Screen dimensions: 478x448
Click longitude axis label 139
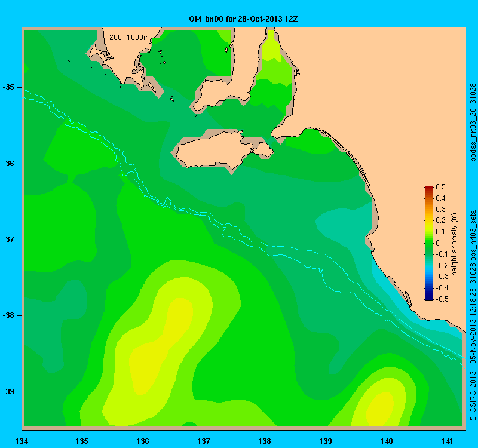coord(326,441)
